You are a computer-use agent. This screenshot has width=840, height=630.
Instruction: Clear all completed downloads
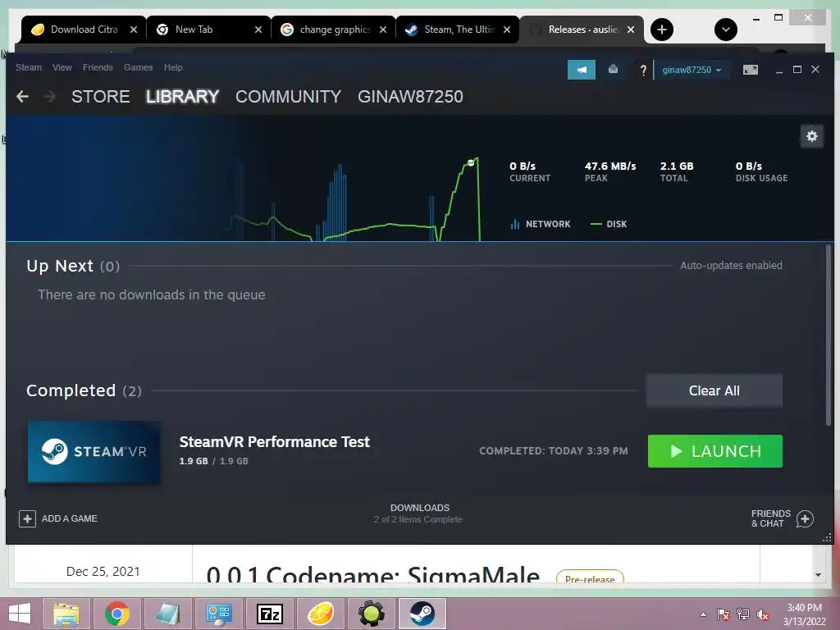(714, 390)
